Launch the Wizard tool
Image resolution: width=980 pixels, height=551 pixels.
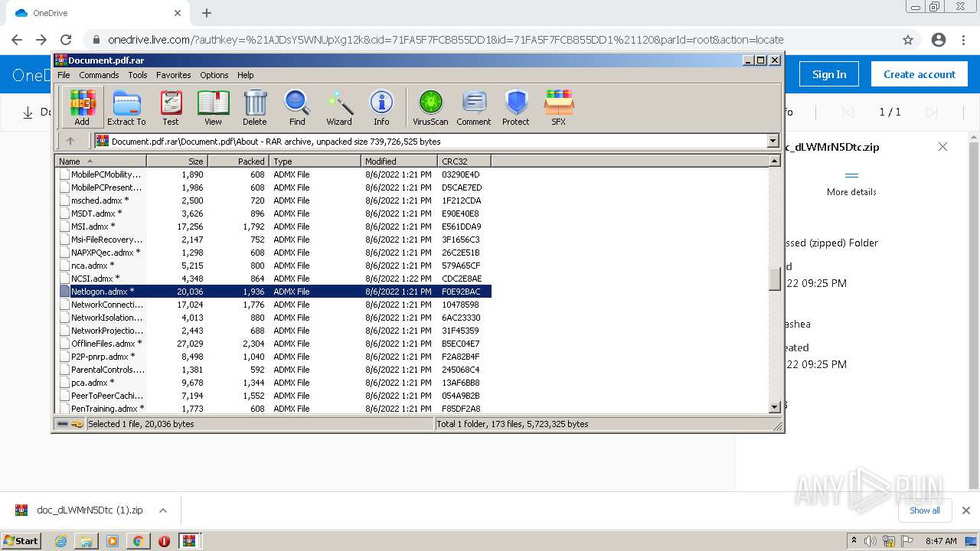click(339, 107)
